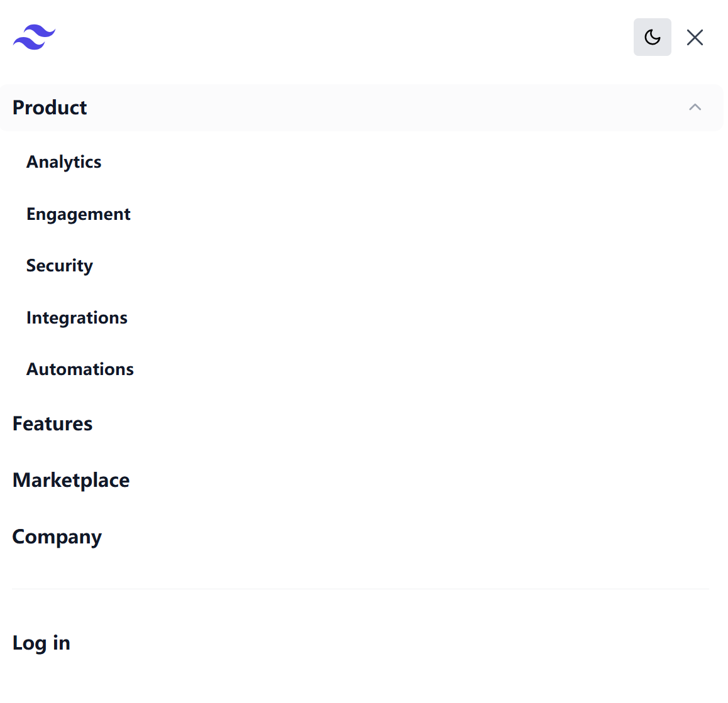Image resolution: width=728 pixels, height=703 pixels.
Task: Close the mobile navigation menu
Action: [695, 37]
